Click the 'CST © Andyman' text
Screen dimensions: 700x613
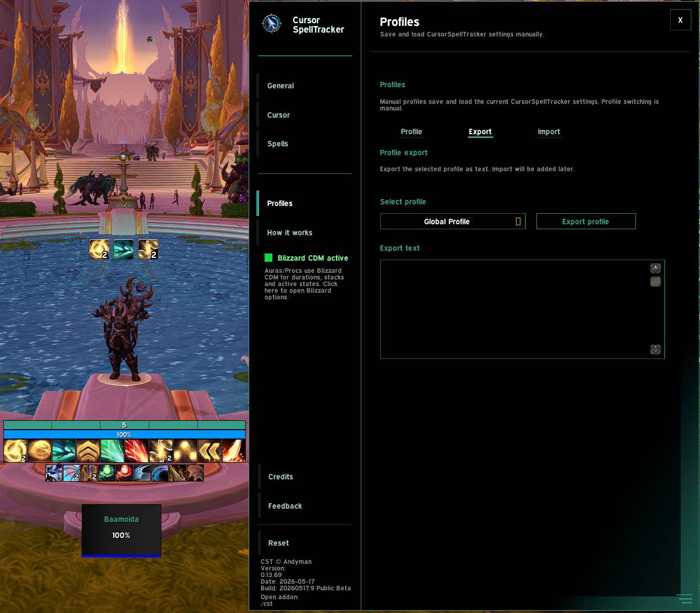pos(286,562)
